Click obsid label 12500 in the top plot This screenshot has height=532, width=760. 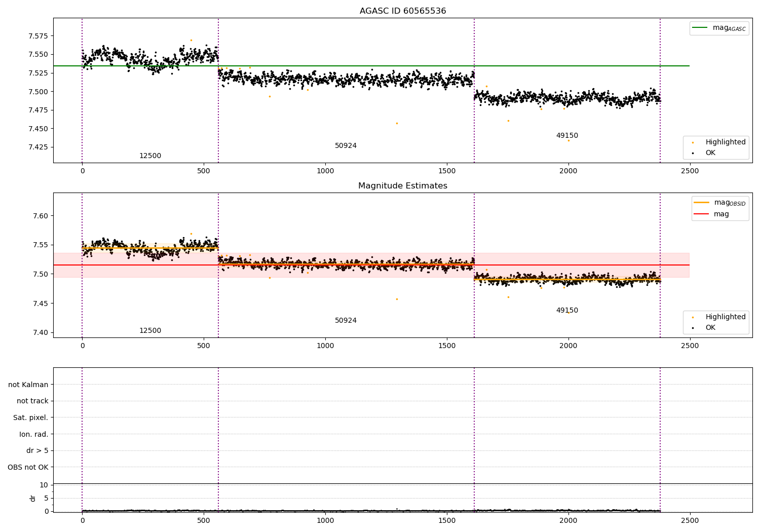point(150,156)
